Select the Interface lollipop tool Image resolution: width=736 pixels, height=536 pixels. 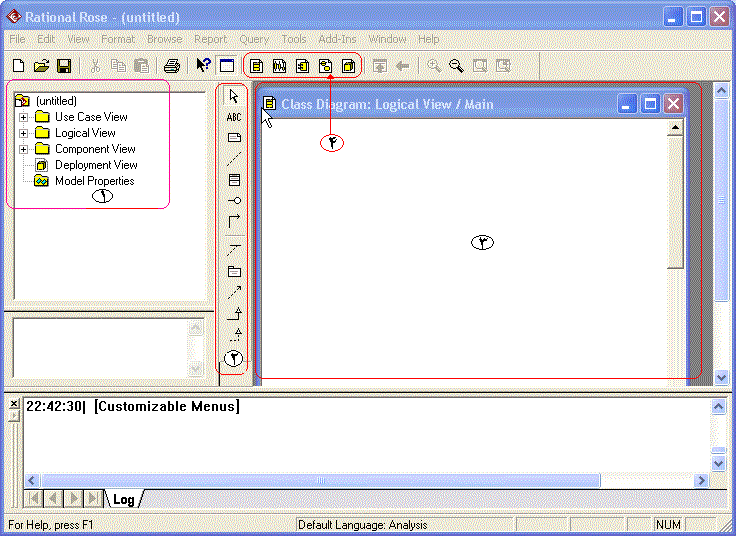(234, 200)
